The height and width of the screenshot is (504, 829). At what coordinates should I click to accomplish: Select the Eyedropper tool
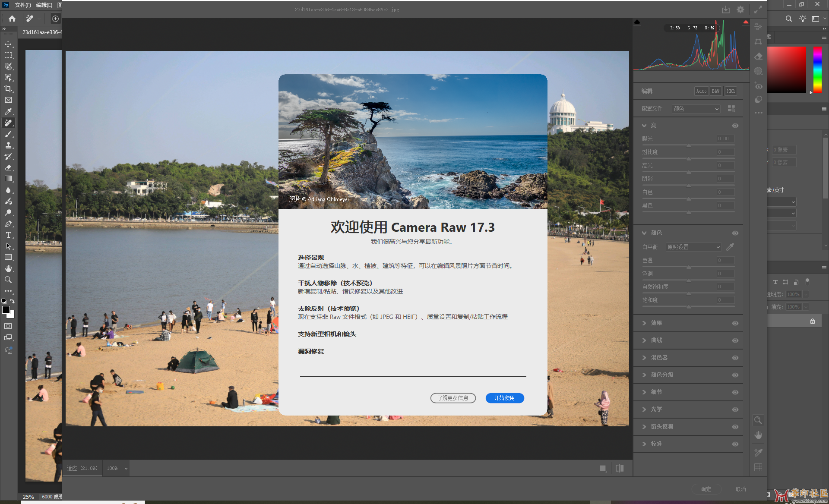8,111
